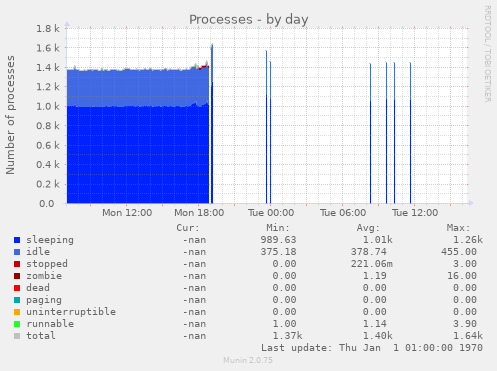Click the blue sleeping legend swatch
The image size is (497, 371).
coord(17,240)
